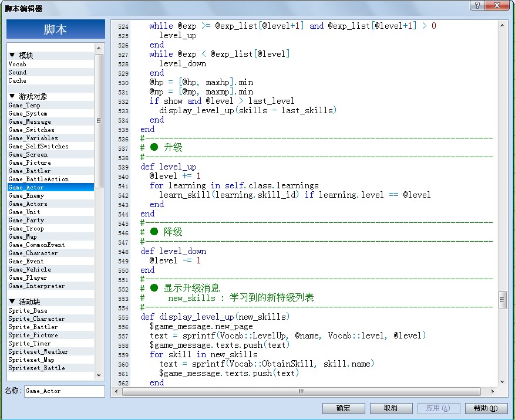Select the 活动块 section header row
This screenshot has height=420, width=515.
click(x=51, y=302)
